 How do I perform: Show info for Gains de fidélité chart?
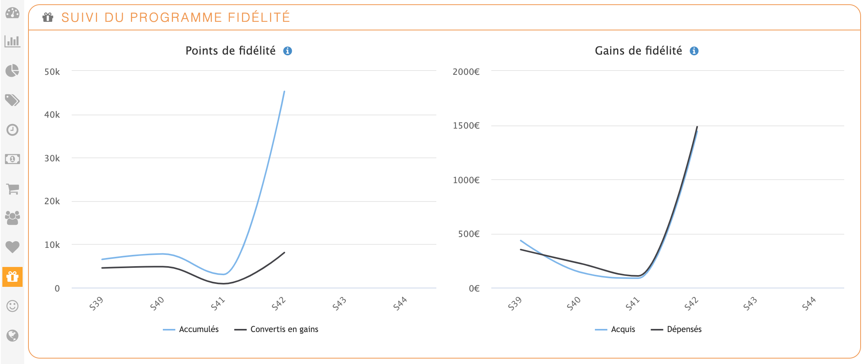pyautogui.click(x=694, y=51)
